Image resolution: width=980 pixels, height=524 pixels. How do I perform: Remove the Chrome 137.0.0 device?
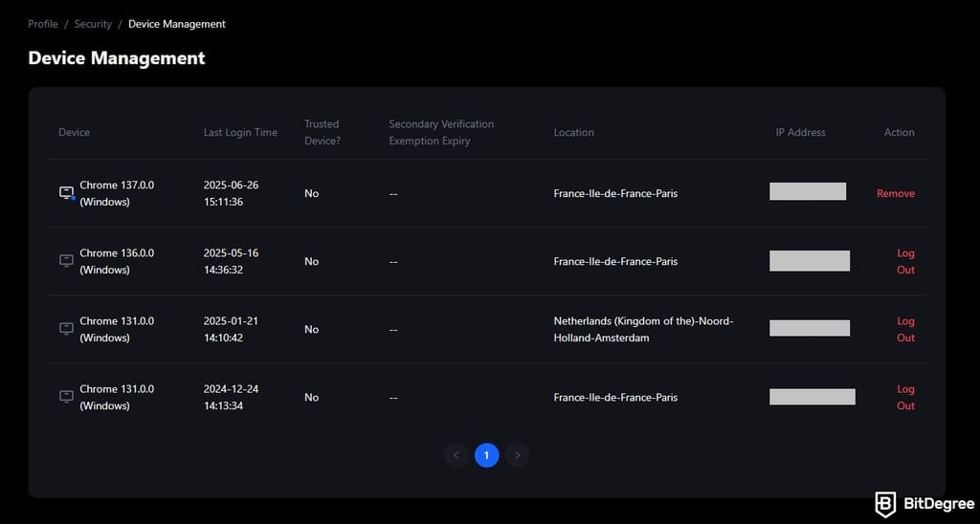point(896,193)
